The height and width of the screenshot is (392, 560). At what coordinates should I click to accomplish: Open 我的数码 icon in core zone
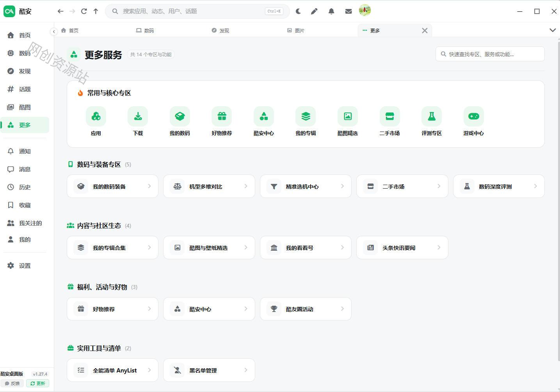click(180, 116)
